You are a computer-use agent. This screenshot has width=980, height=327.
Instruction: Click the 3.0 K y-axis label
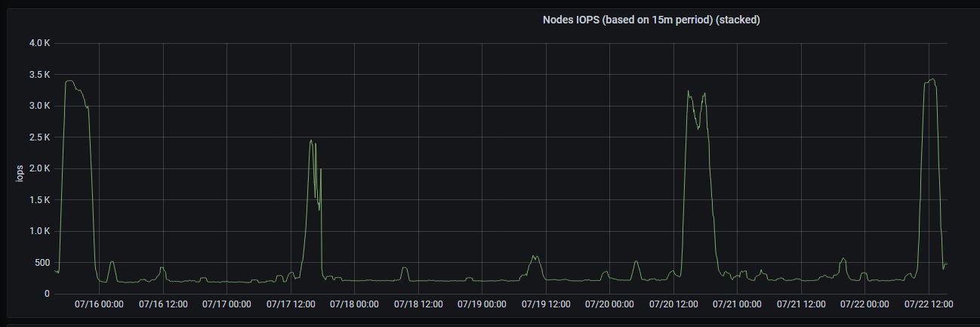[39, 106]
